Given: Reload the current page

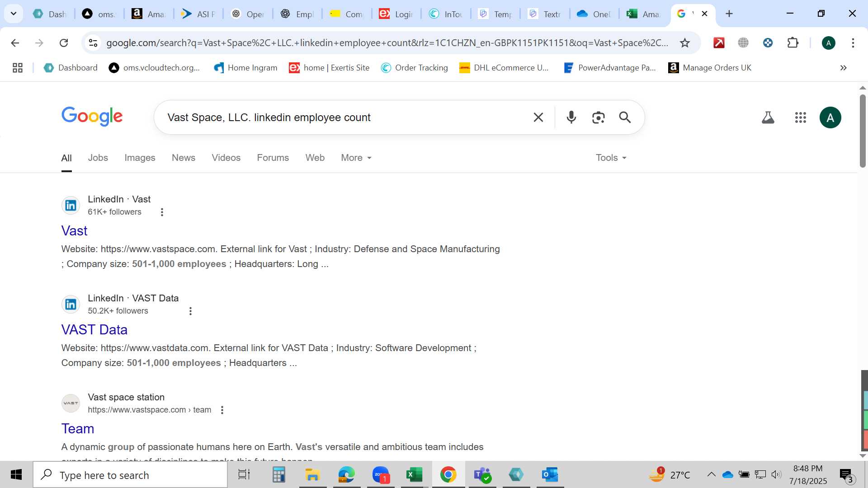Looking at the screenshot, I should [64, 43].
